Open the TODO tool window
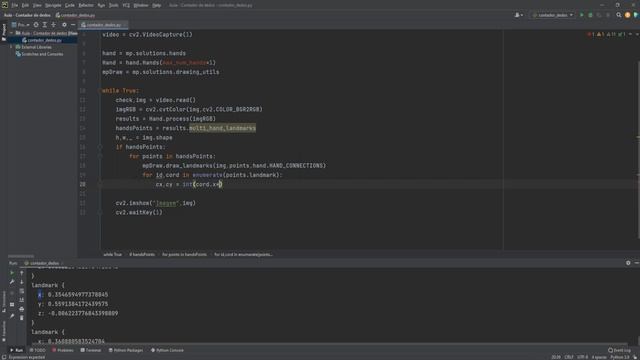 tap(38, 350)
